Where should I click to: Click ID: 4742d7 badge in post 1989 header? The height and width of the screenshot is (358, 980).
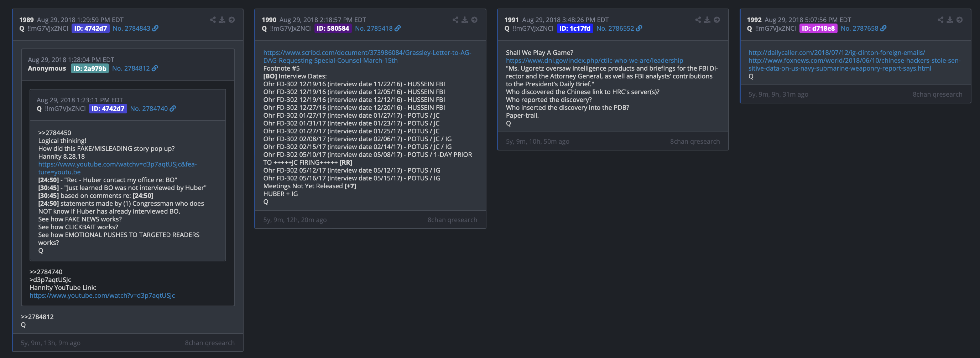tap(90, 28)
